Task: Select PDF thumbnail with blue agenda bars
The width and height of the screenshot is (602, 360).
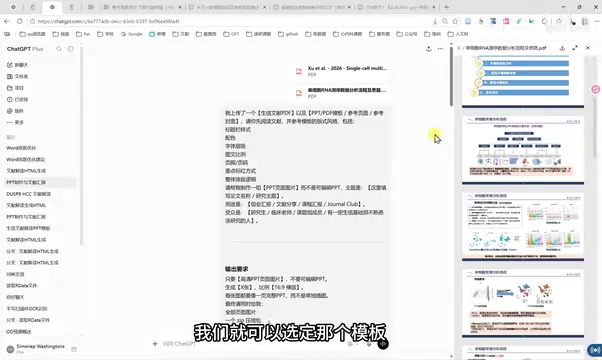Action: click(523, 81)
